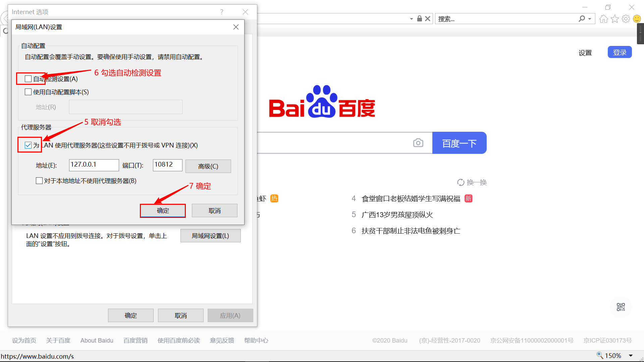The height and width of the screenshot is (362, 644).
Task: Click the smiley feedback icon
Action: 637,19
